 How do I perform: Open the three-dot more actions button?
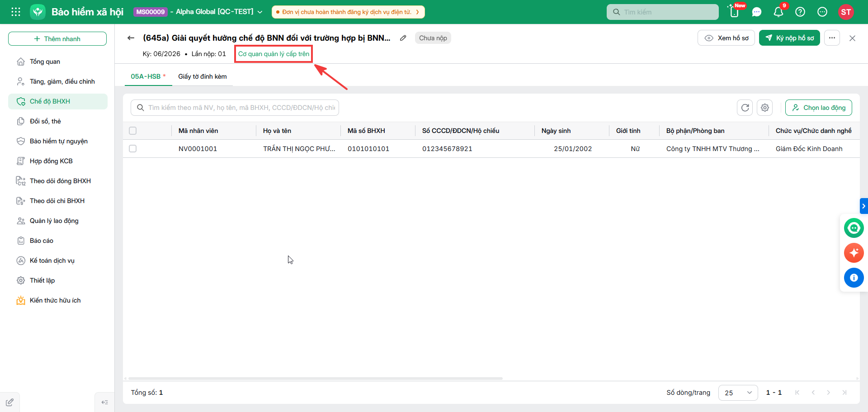click(x=832, y=38)
